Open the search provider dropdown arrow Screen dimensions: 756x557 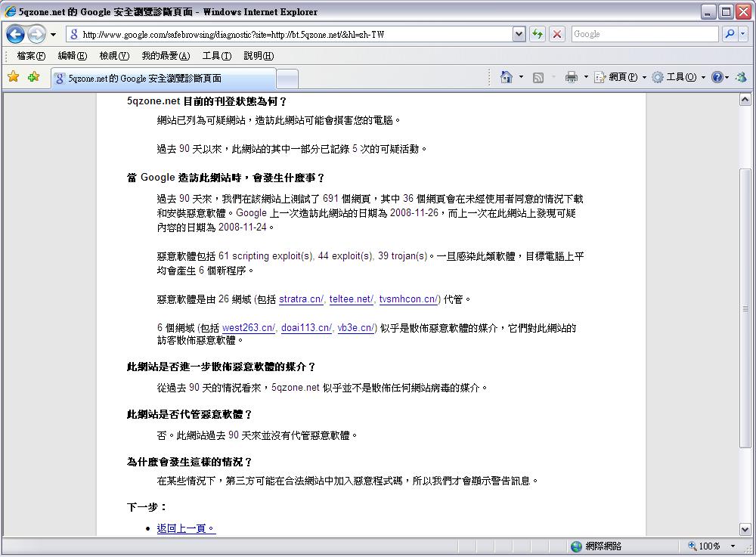click(743, 34)
